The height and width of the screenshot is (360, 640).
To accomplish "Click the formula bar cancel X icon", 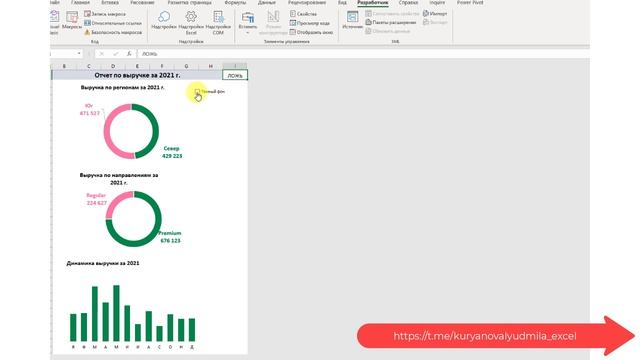I will pyautogui.click(x=102, y=53).
